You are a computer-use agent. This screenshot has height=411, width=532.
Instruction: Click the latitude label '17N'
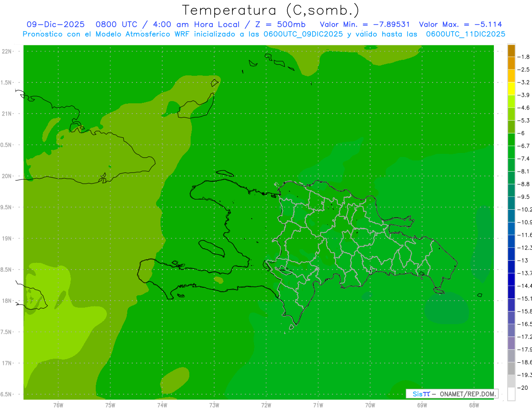(7, 363)
